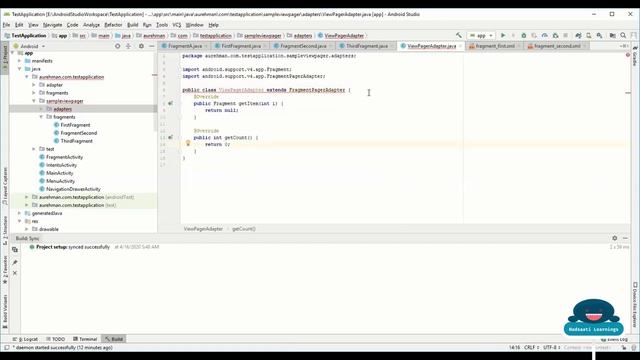
Task: Open the Build menu
Action: coord(133,25)
